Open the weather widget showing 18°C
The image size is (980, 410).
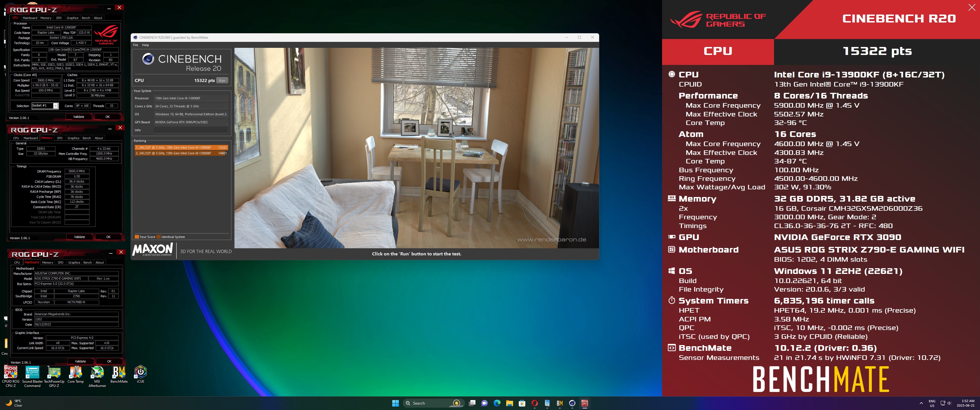coord(14,403)
